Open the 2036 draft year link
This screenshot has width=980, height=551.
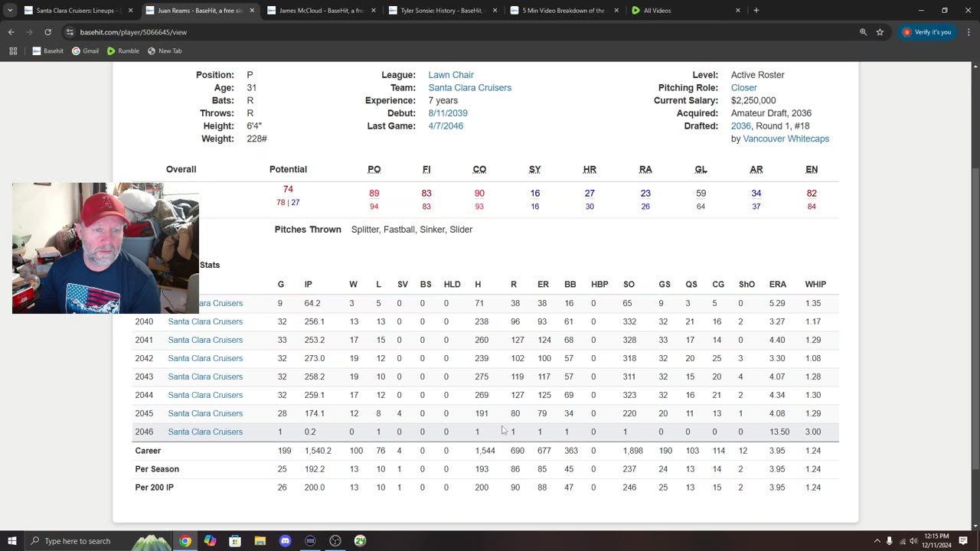(740, 126)
